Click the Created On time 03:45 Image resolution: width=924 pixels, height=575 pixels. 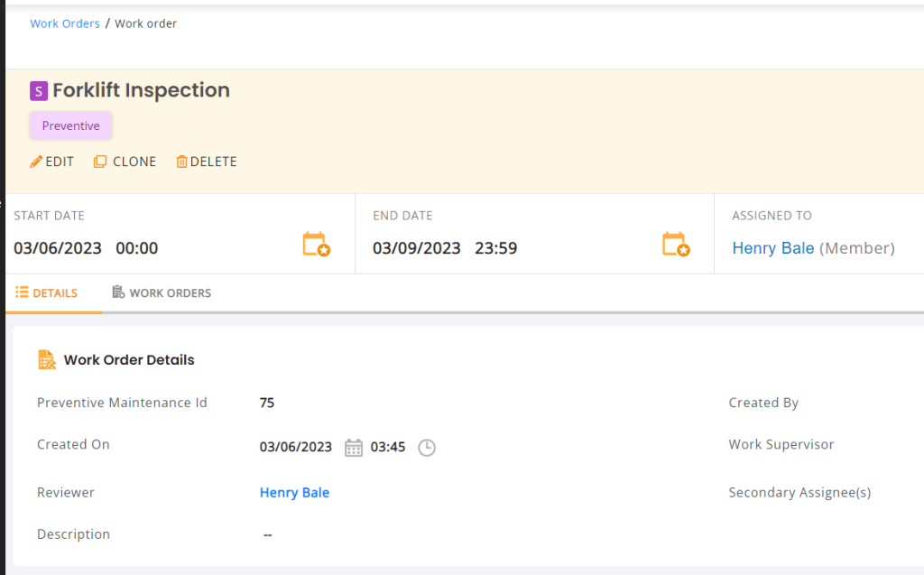(388, 447)
